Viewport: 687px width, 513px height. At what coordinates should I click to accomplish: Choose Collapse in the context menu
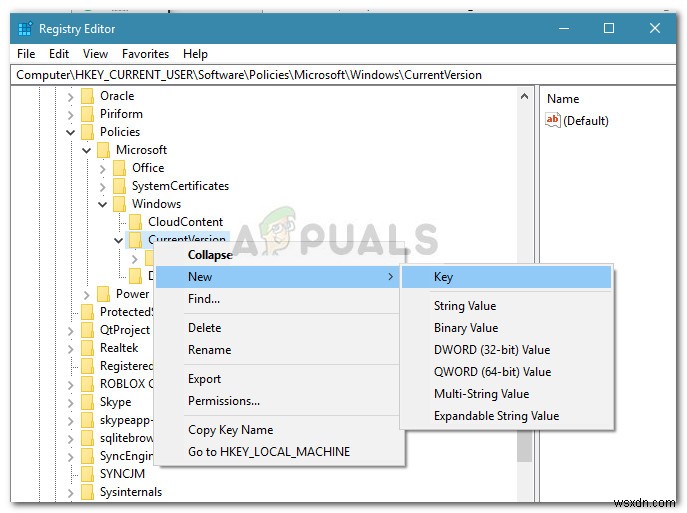tap(280, 255)
